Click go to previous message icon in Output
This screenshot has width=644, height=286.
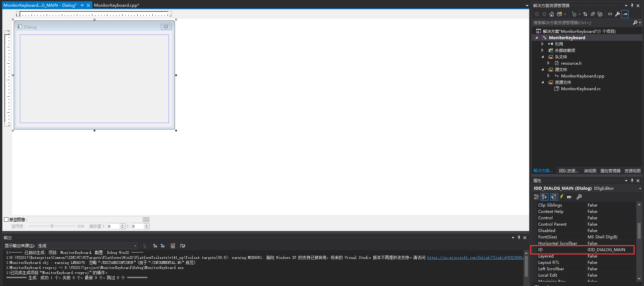(155, 246)
